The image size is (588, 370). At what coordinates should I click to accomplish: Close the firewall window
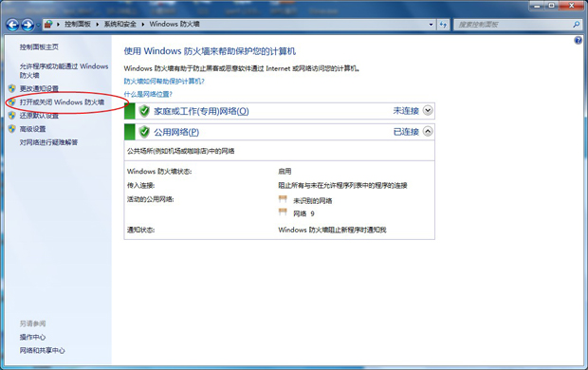572,6
